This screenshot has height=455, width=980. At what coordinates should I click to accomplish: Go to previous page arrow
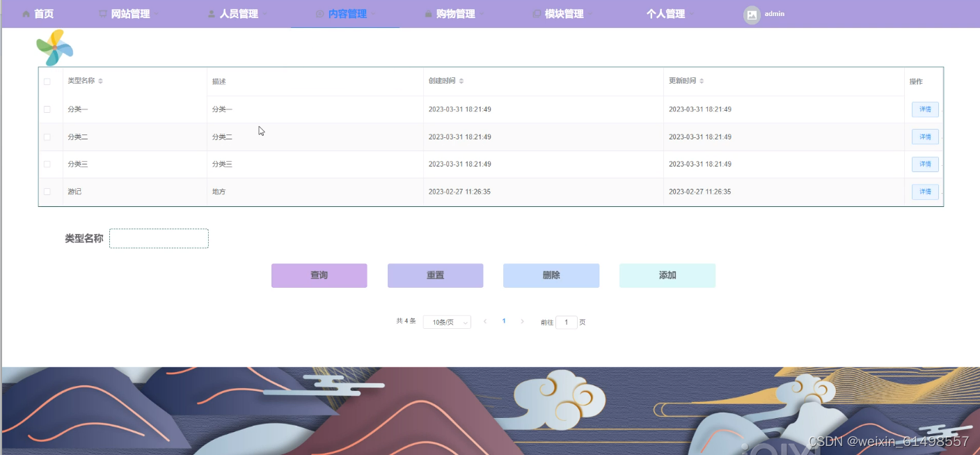click(x=485, y=321)
